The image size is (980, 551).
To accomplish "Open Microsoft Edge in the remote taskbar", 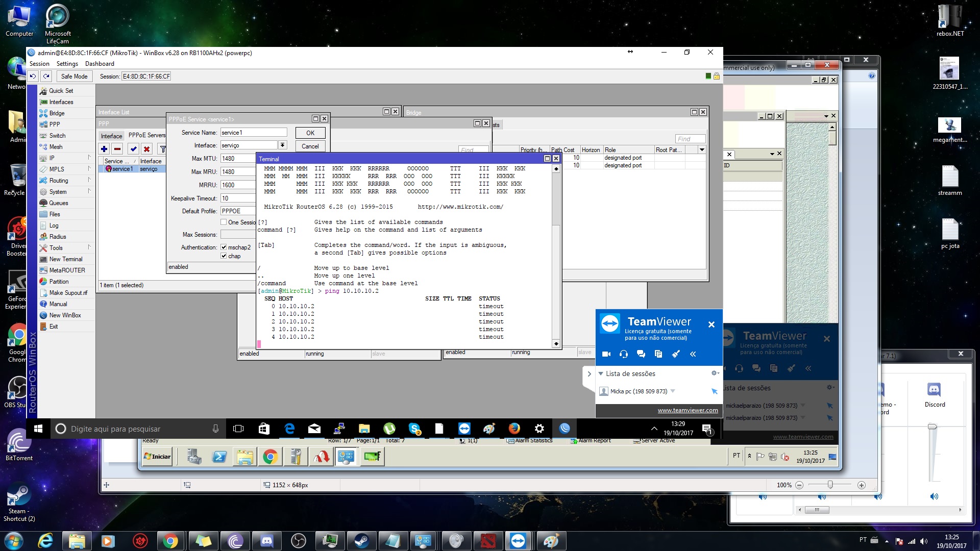I will click(x=289, y=429).
